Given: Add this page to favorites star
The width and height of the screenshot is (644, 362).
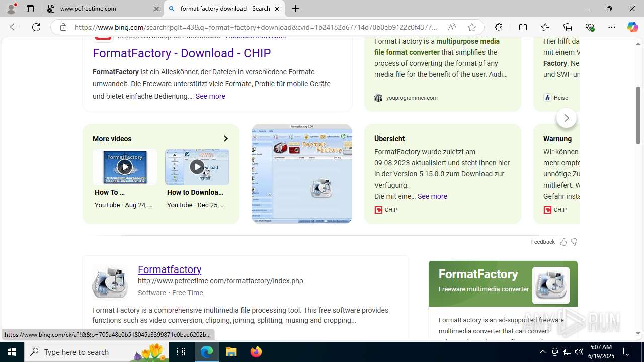Looking at the screenshot, I should point(471,27).
